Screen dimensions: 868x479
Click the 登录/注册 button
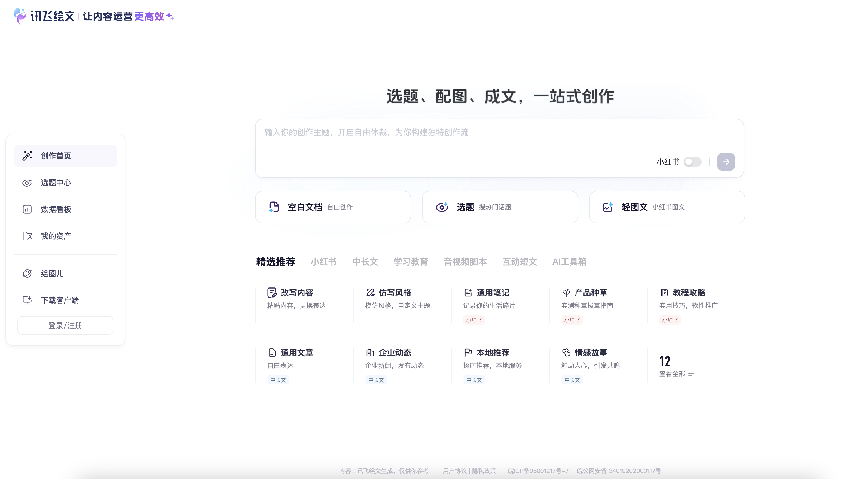point(65,325)
